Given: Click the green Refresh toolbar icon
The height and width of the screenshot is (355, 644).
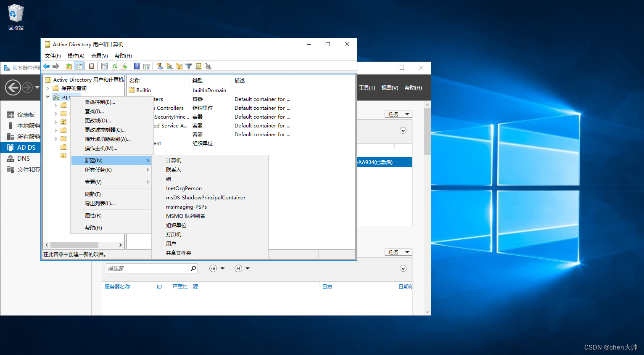Looking at the screenshot, I should coord(114,66).
